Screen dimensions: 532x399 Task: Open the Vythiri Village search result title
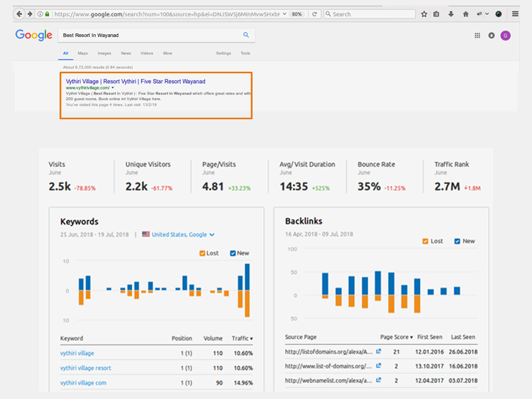(135, 82)
